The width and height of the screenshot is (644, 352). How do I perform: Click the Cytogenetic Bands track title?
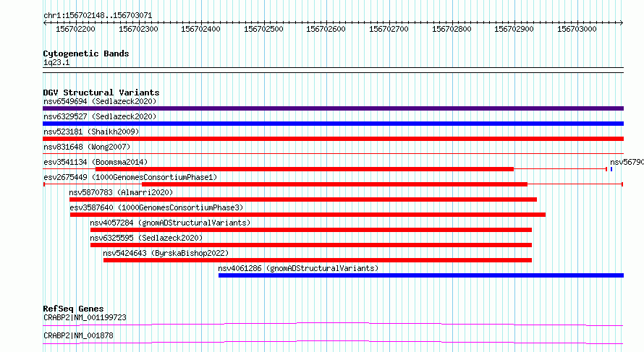[x=86, y=53]
